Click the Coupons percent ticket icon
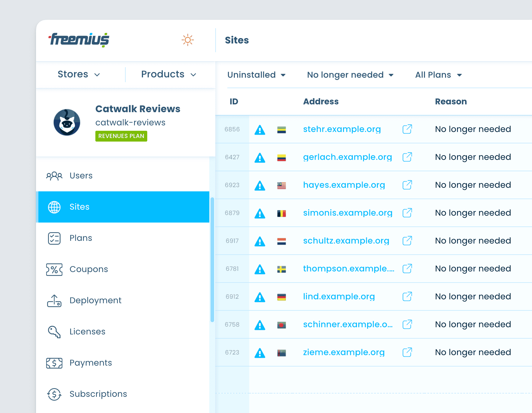The image size is (532, 413). pos(54,269)
